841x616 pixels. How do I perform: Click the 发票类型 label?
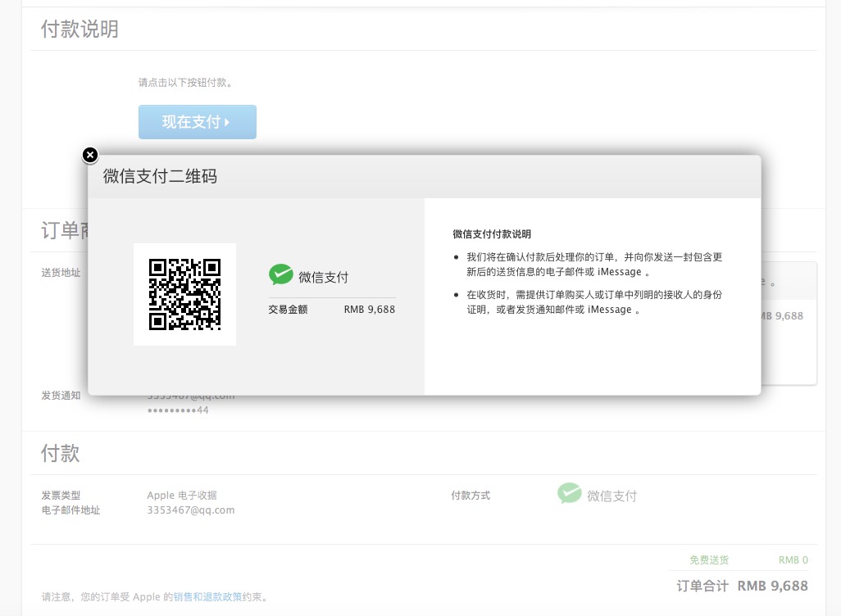[x=61, y=496]
